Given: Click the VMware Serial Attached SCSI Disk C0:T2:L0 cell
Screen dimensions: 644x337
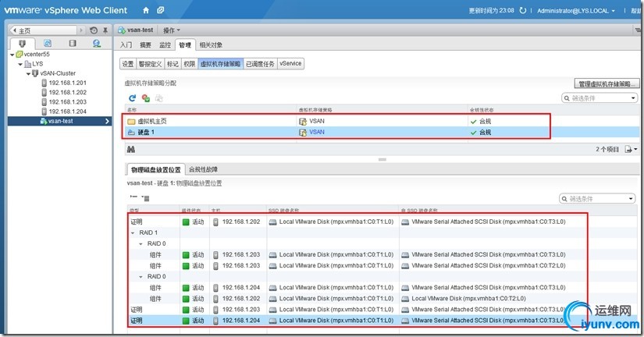Looking at the screenshot, I should click(x=489, y=265).
